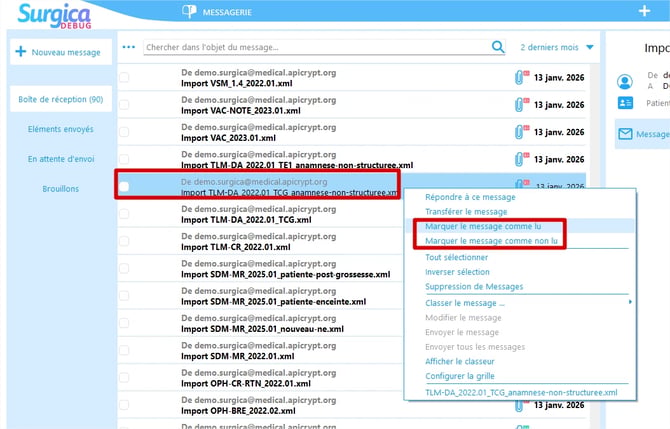Click the Messagerie speech bubble icon
The image size is (670, 429).
coord(189,12)
